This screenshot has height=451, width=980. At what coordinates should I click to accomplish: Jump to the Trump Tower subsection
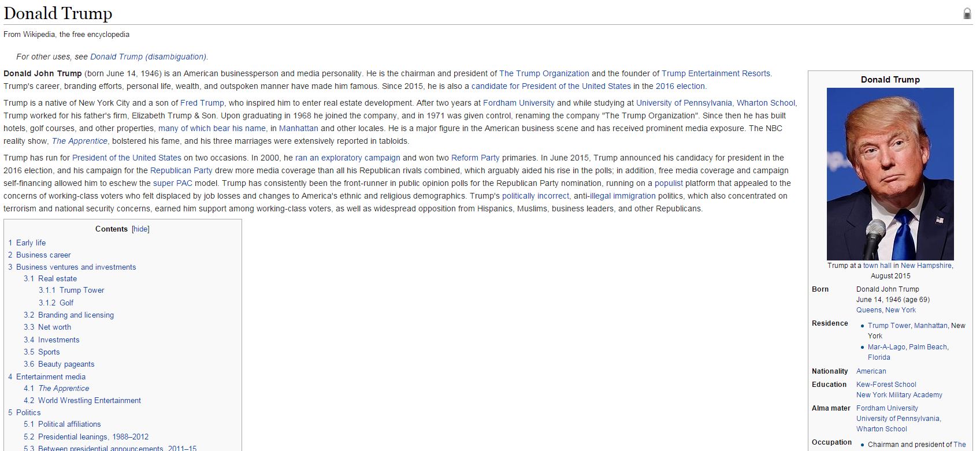coord(81,290)
